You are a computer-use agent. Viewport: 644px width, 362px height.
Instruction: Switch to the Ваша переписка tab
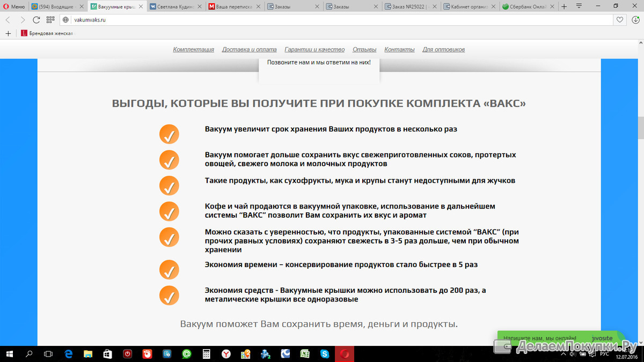[233, 7]
